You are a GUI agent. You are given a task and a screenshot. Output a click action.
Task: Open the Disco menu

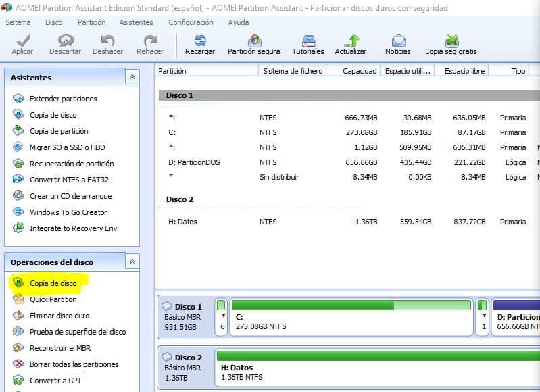53,22
